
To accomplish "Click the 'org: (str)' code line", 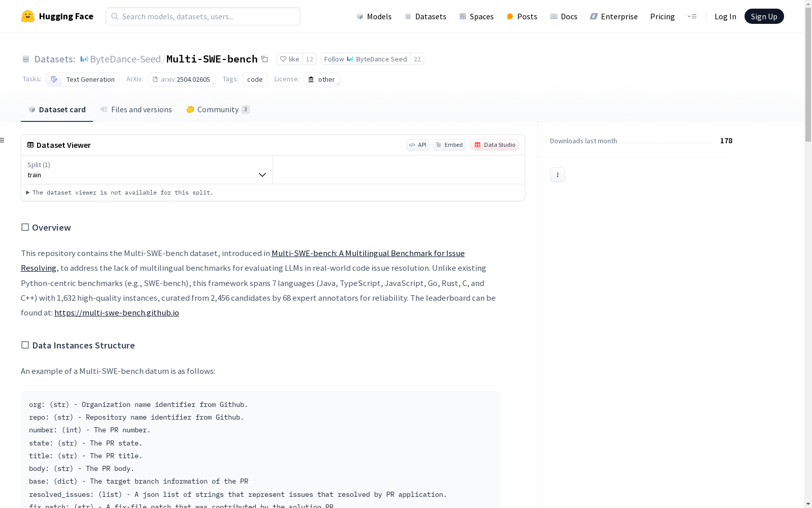I will pos(139,405).
